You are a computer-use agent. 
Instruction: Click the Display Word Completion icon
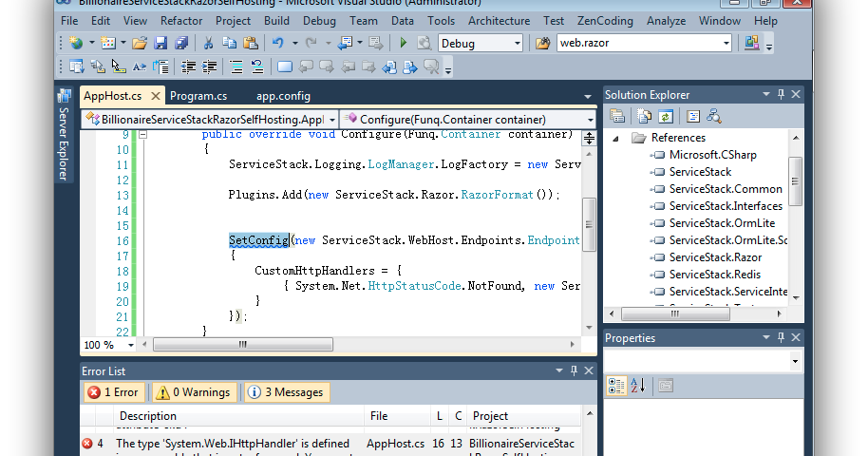[x=140, y=67]
